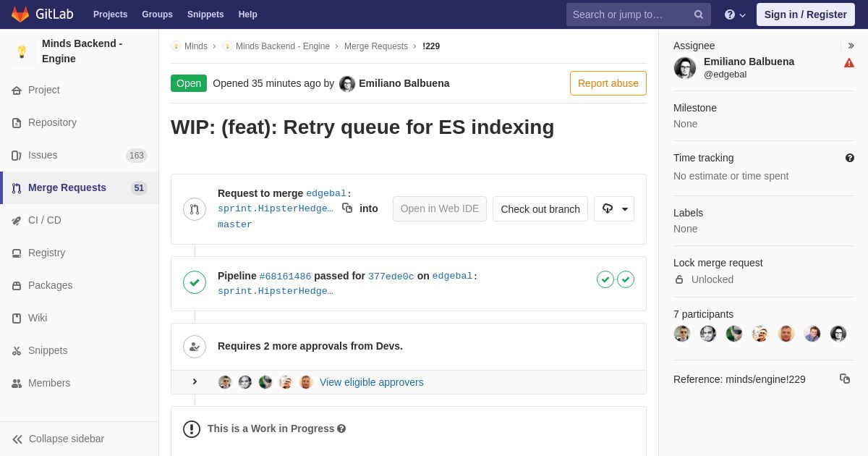
Task: Focus the Search or jump to field
Action: [x=638, y=14]
